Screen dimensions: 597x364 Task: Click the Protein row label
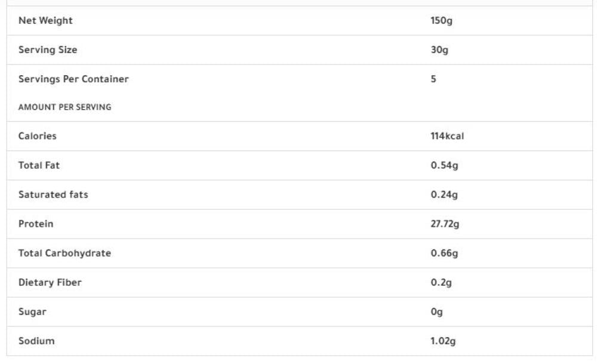36,224
